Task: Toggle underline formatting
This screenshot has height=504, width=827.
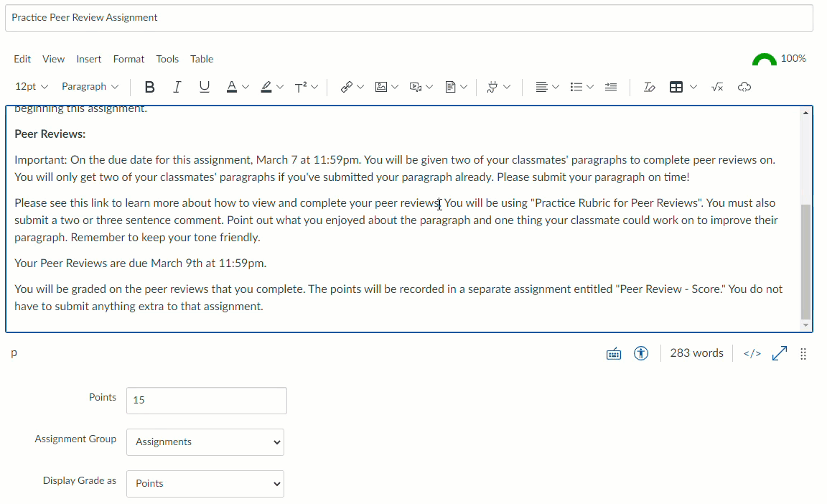Action: point(205,87)
